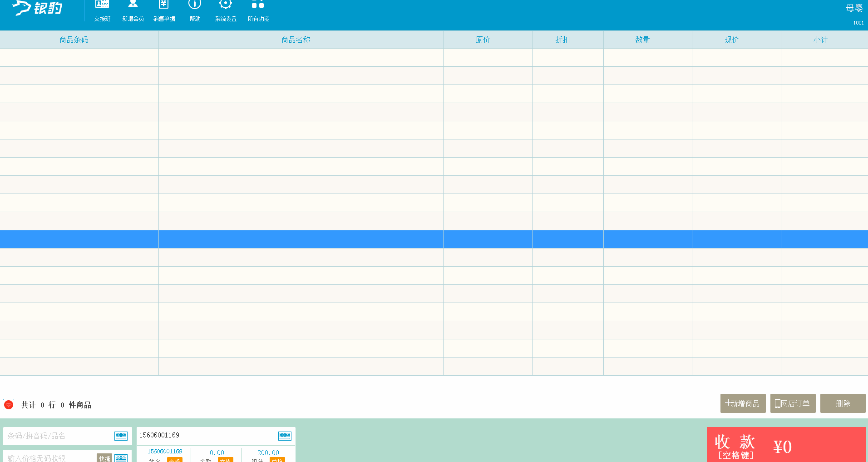Click the 共计 0 行 0 件商品 summary
This screenshot has width=868, height=462.
(56, 405)
